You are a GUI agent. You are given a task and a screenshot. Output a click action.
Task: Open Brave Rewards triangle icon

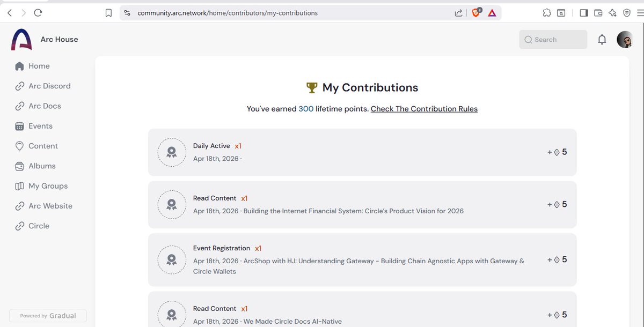(492, 13)
